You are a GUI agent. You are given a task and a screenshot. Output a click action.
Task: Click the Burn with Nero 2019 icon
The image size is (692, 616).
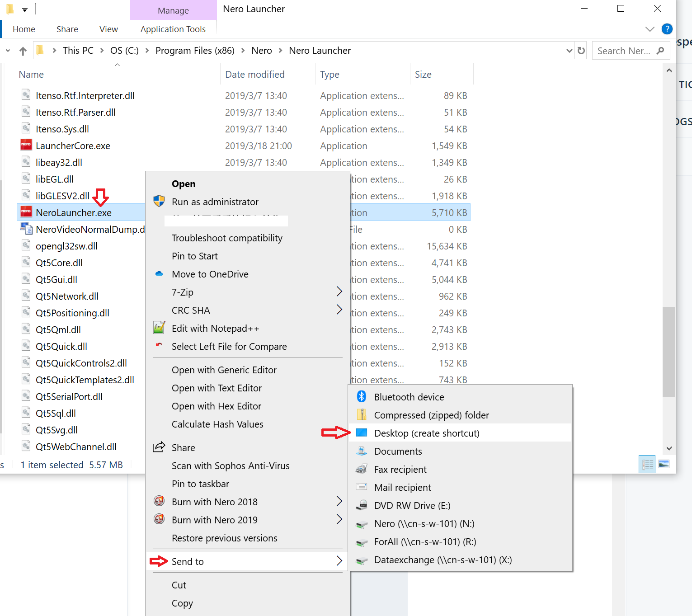click(x=159, y=519)
